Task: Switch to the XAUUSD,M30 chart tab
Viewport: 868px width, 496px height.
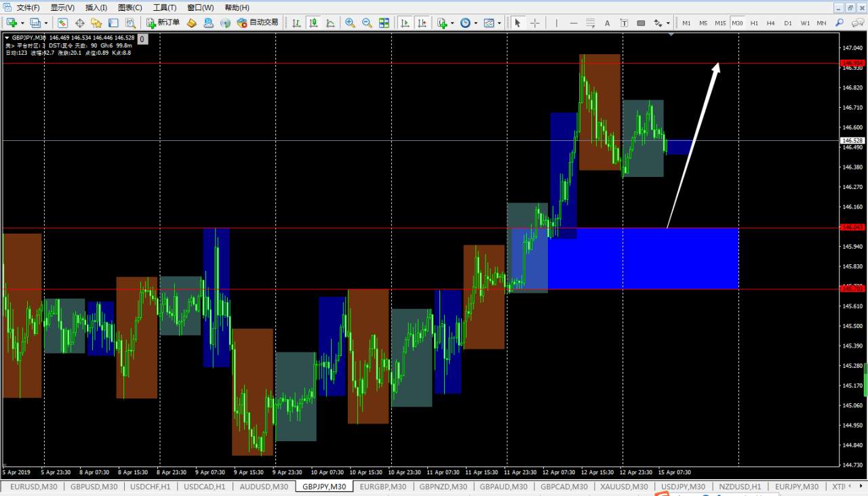Action: tap(624, 487)
